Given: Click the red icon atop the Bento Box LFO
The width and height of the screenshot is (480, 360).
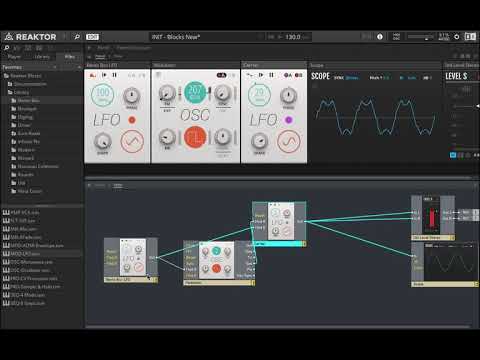Looking at the screenshot, I should coord(93,76).
